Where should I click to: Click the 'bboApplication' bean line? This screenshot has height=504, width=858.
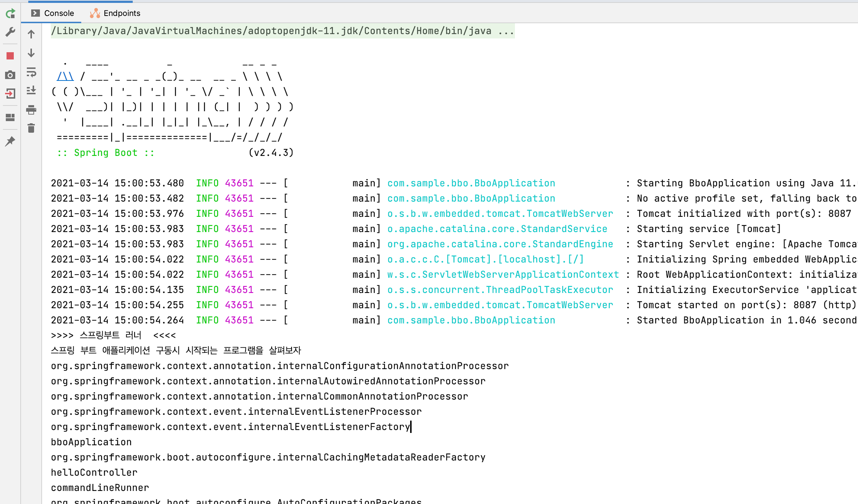point(91,442)
